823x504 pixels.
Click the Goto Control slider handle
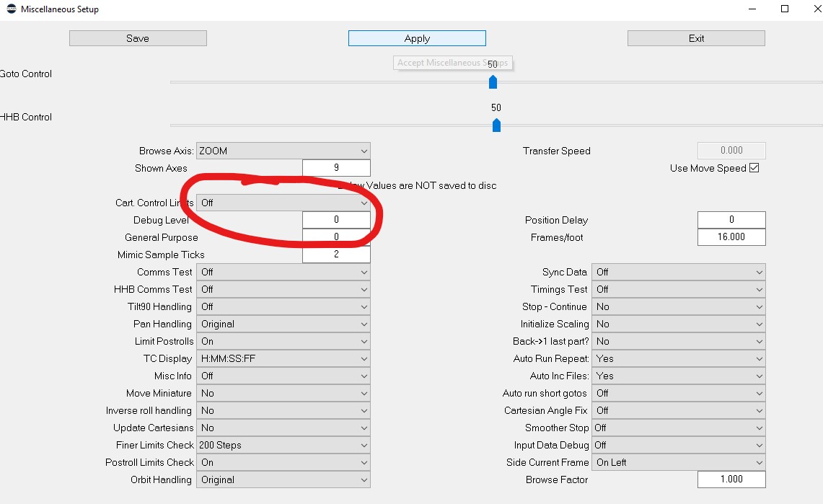[x=493, y=81]
